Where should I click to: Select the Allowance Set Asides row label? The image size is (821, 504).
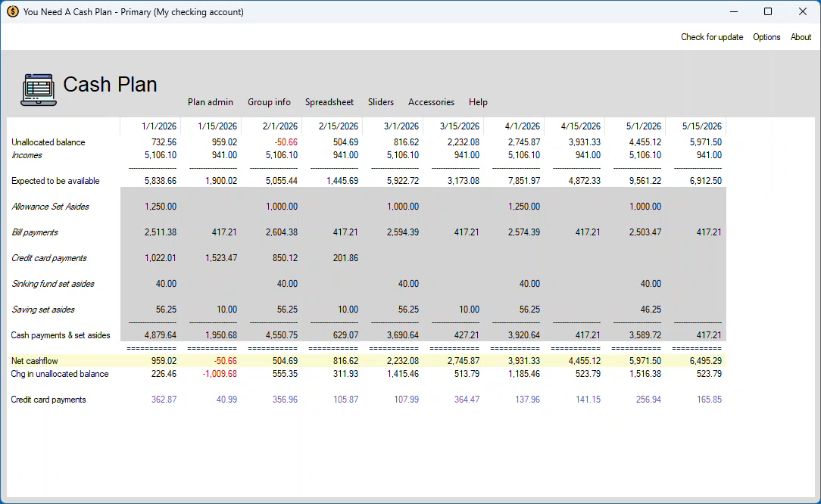coord(49,207)
